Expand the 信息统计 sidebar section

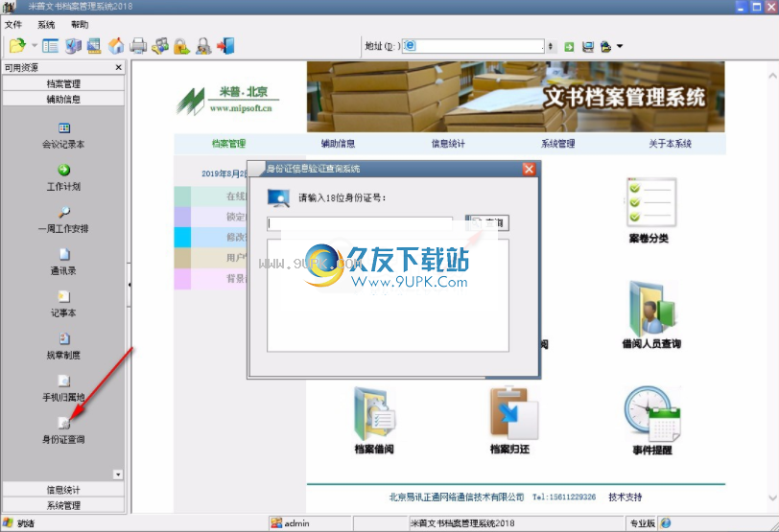click(63, 490)
